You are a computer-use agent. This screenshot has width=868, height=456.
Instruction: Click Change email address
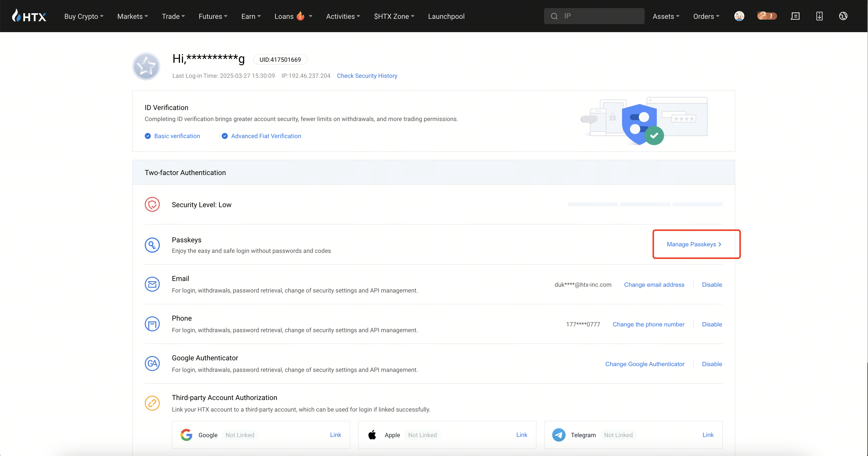654,284
